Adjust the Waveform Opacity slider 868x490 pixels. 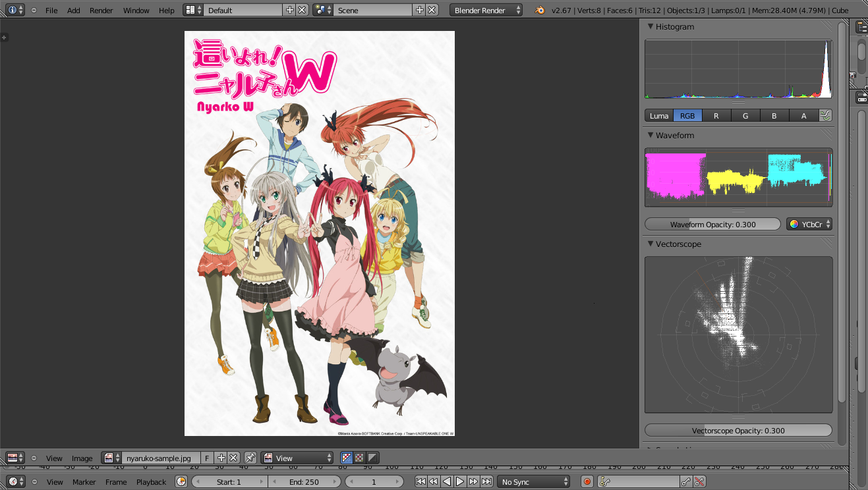click(x=712, y=224)
